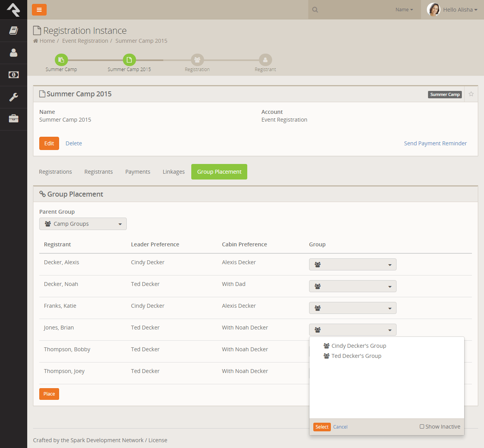
Task: Open group dropdown for Decker, Alexis
Action: (x=353, y=265)
